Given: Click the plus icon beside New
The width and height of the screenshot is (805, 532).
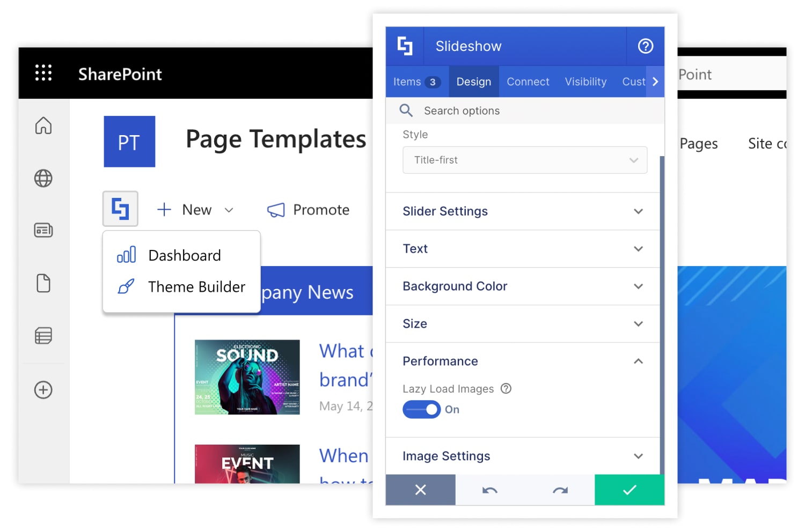Looking at the screenshot, I should [164, 210].
